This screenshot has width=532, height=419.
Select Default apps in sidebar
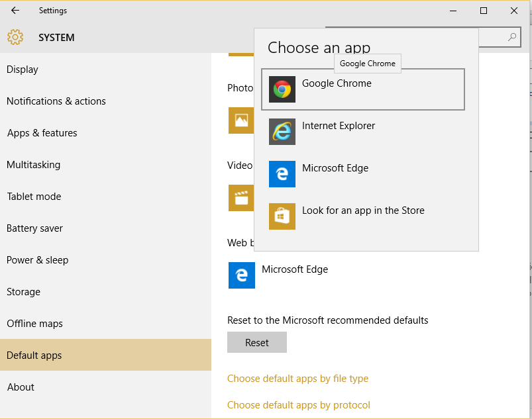[x=105, y=355]
